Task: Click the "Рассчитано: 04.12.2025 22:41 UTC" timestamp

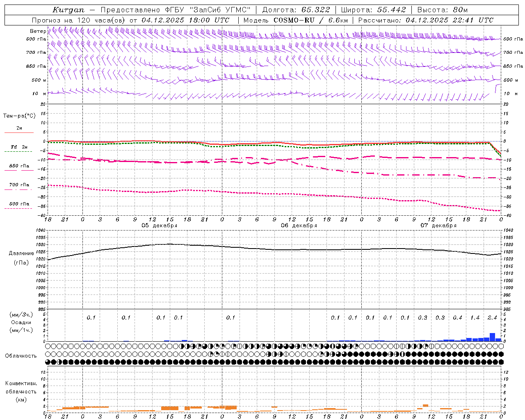Action: [426, 20]
